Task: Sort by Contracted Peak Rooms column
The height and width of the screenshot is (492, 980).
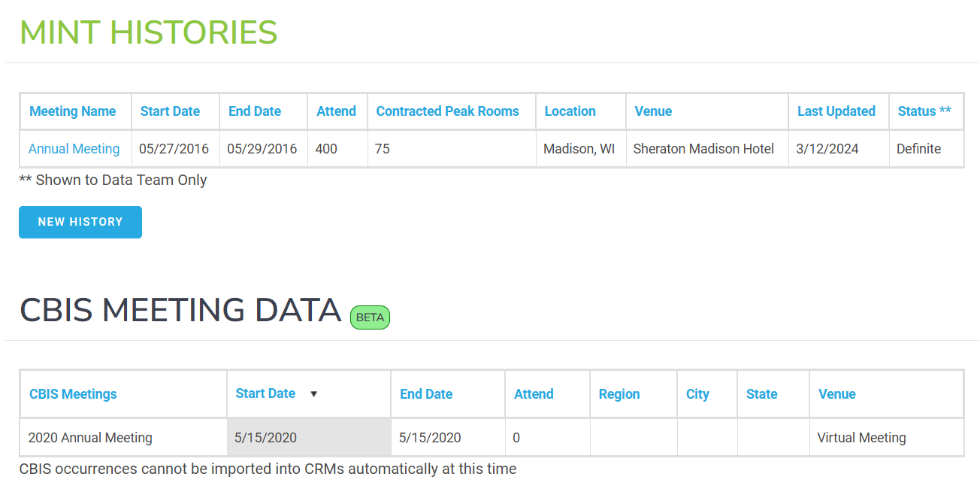Action: click(x=447, y=111)
